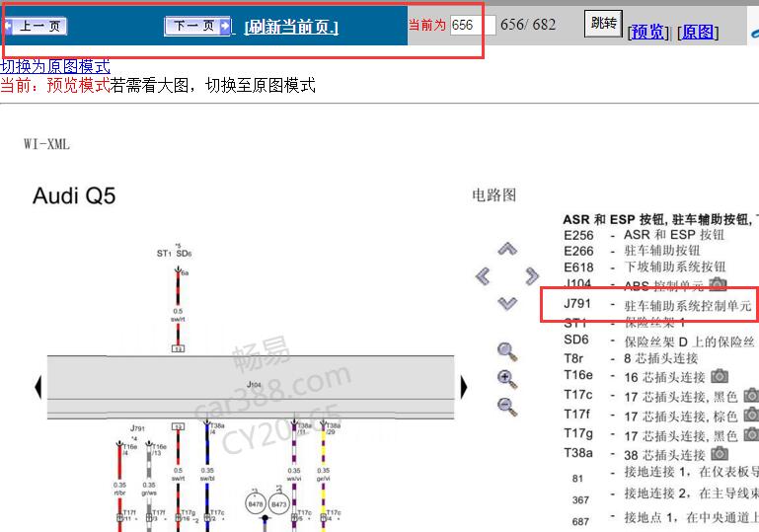Viewport: 759px width, 532px height.
Task: Click the 电路图 label
Action: (x=494, y=195)
